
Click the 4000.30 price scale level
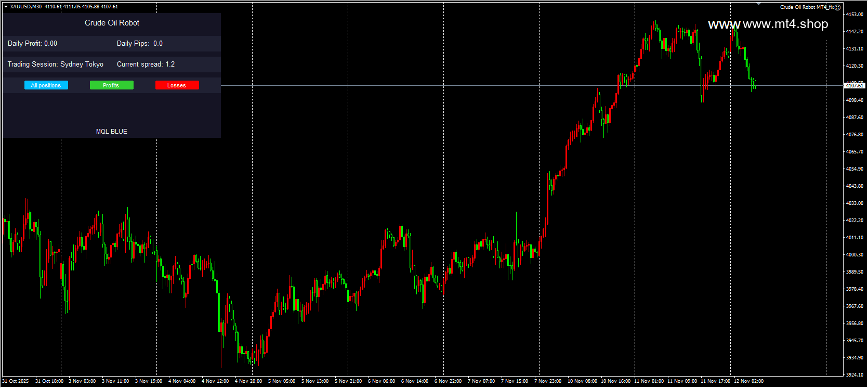[855, 255]
